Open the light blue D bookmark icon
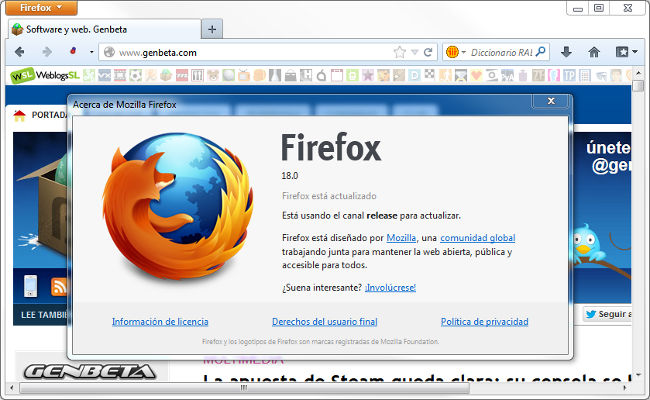Viewport: 650px width, 400px height. 414,75
